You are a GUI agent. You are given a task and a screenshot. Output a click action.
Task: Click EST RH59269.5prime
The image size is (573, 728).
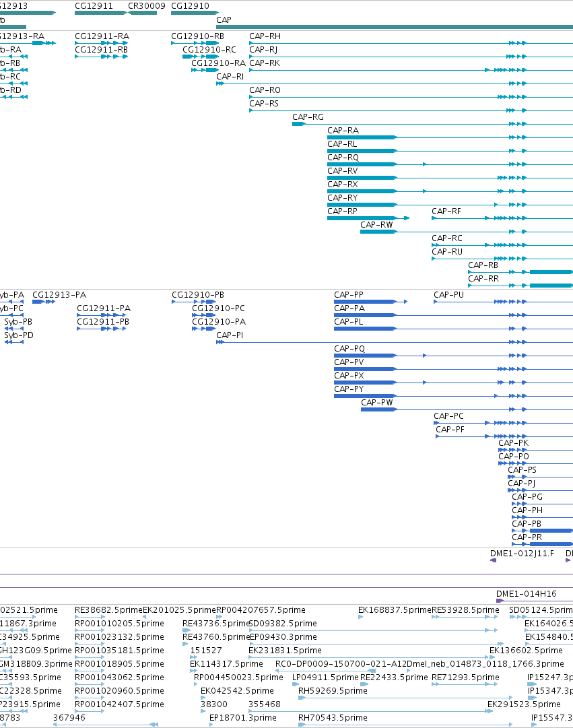(333, 691)
